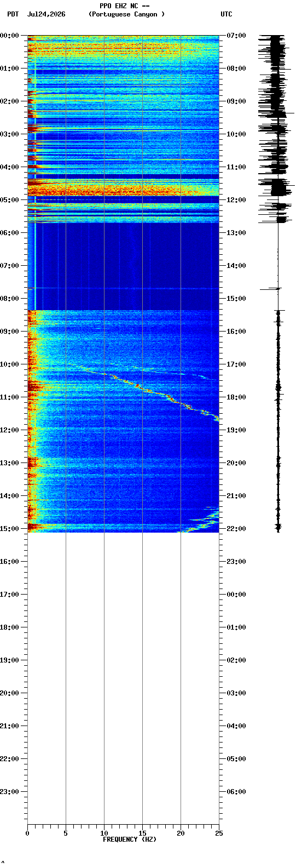
Task: Click the 12:00 UTC time label
Action: 236,200
